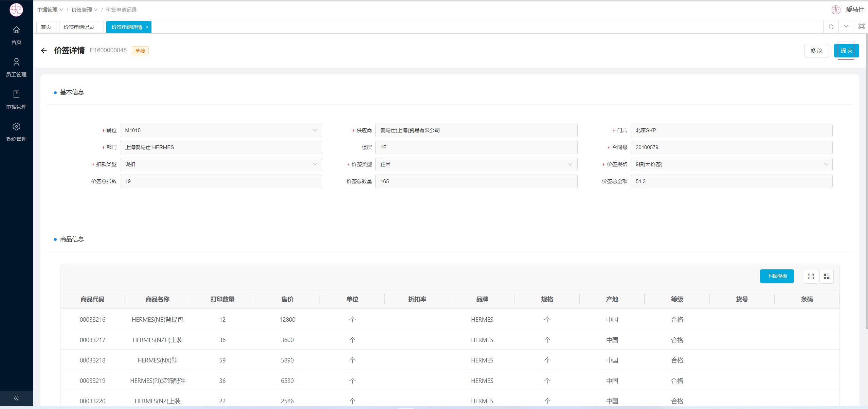Switch to the 首页 tab
This screenshot has height=409, width=868.
(x=46, y=27)
